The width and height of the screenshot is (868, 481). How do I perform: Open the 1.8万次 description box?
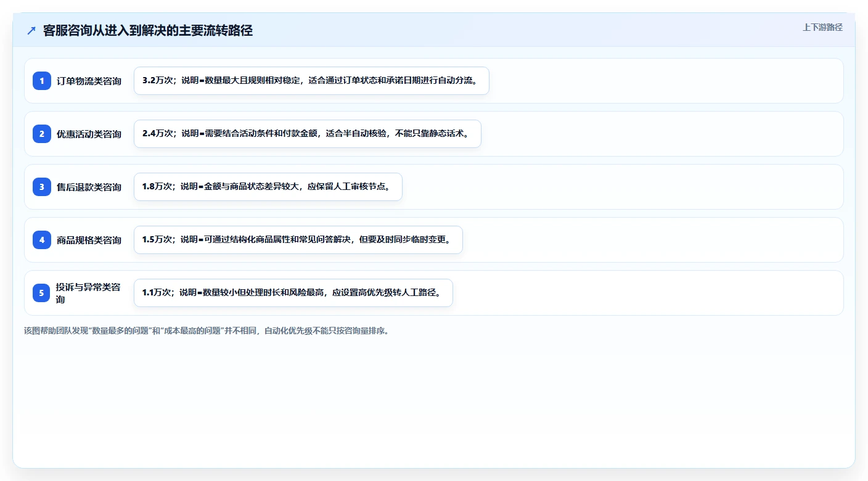pyautogui.click(x=268, y=187)
